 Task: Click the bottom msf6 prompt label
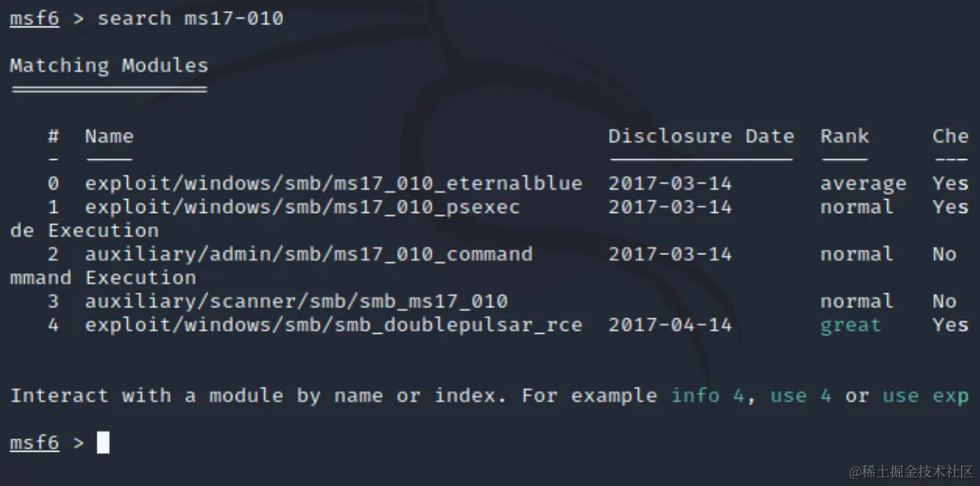coord(34,443)
